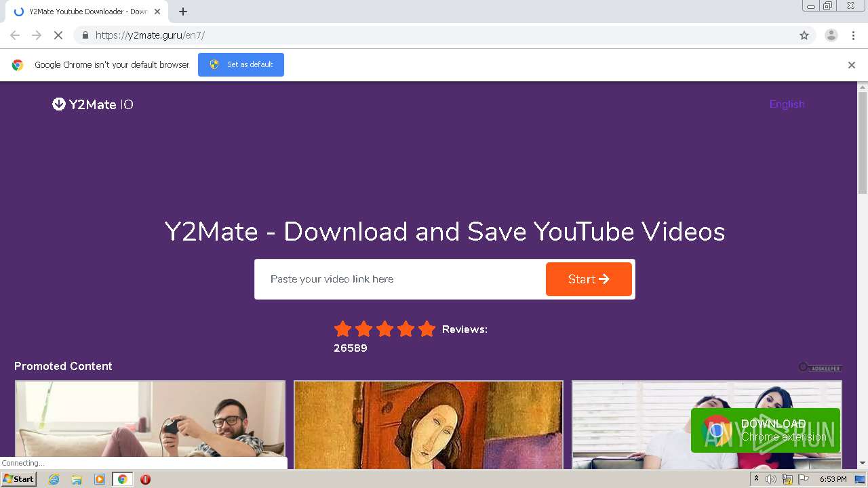Click the browser forward arrow
The width and height of the screenshot is (868, 488).
pos(37,35)
